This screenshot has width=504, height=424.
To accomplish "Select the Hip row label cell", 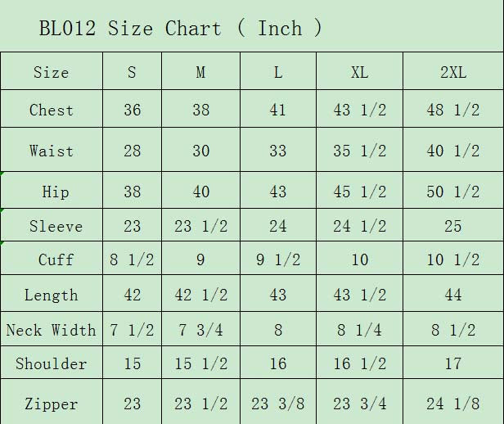I will coord(52,191).
